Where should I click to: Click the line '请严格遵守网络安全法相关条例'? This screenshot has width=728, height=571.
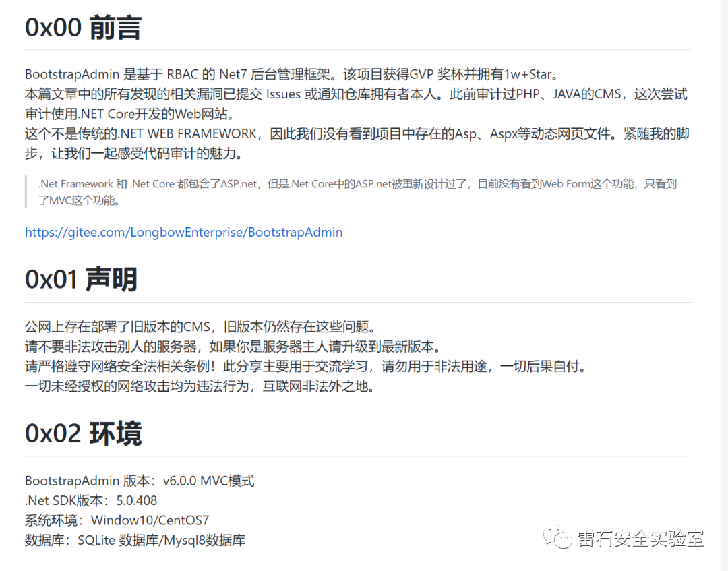[307, 367]
